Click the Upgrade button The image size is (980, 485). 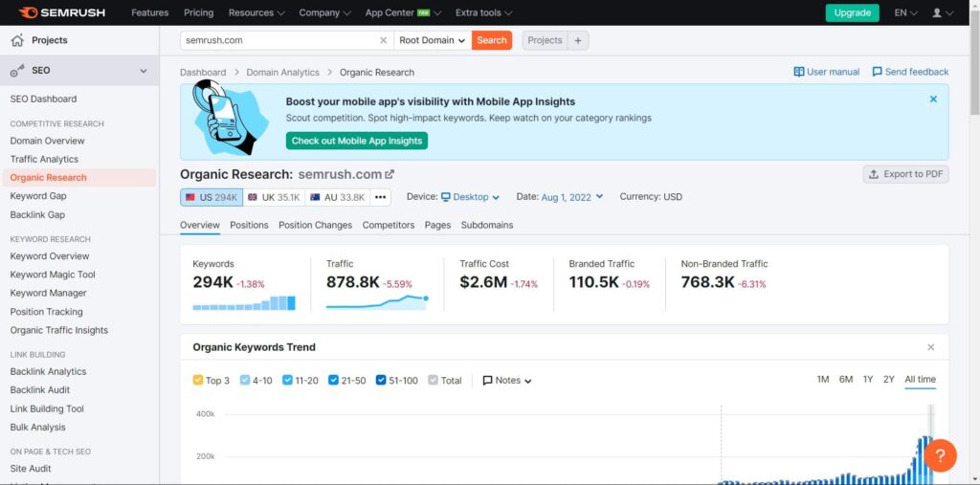pos(852,12)
